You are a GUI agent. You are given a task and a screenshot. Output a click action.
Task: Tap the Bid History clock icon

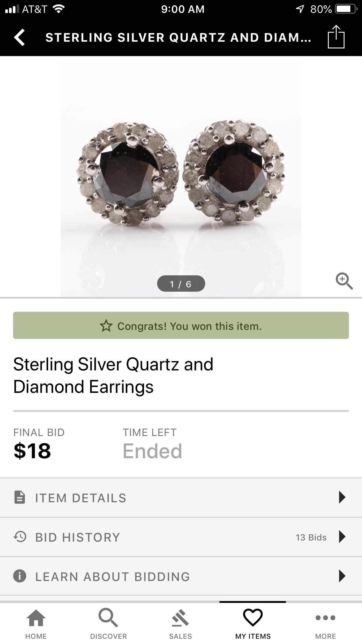(x=20, y=537)
